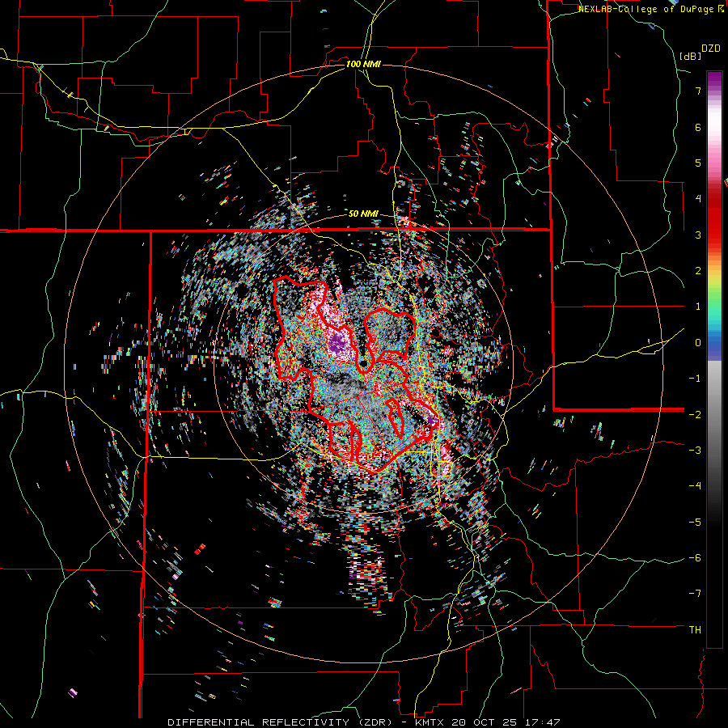Click the purple high-ZDR core near radar

pyautogui.click(x=340, y=343)
